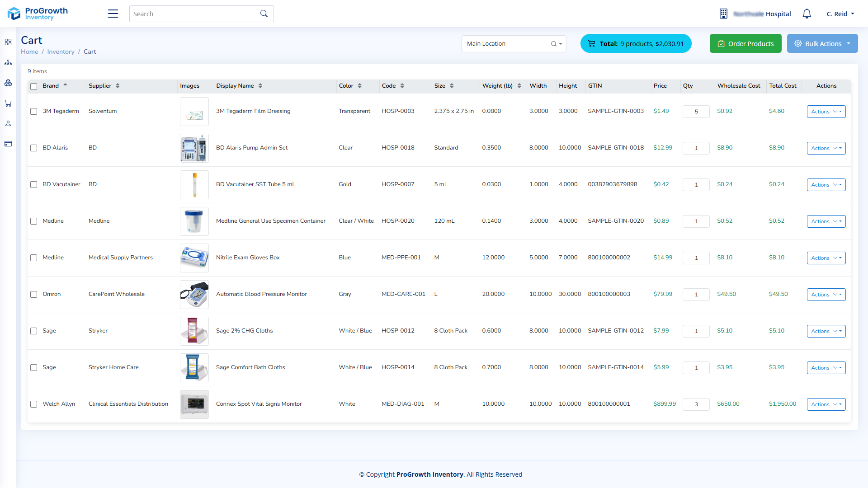The width and height of the screenshot is (868, 488).
Task: Go to Inventory breadcrumb
Action: 61,52
